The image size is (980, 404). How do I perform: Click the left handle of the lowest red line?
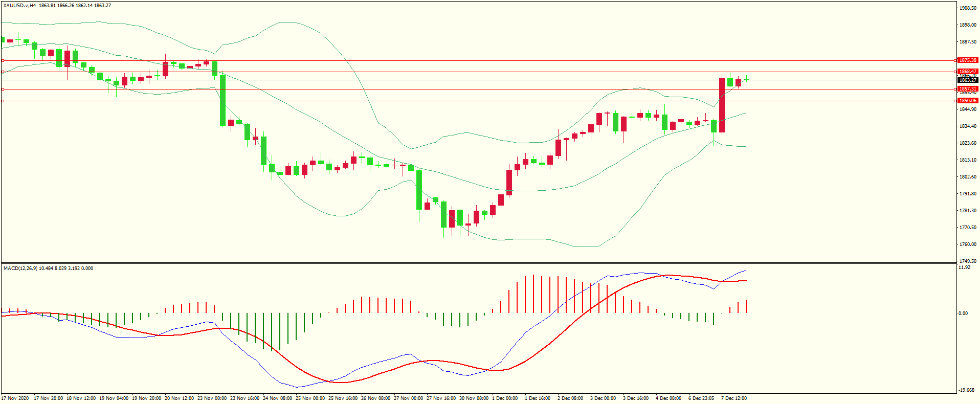(3, 101)
